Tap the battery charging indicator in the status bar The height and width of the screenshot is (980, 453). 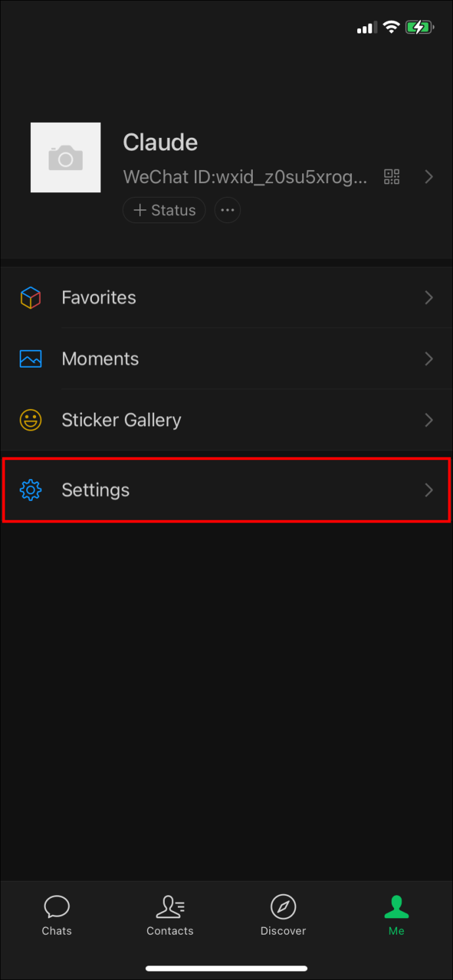click(x=420, y=28)
